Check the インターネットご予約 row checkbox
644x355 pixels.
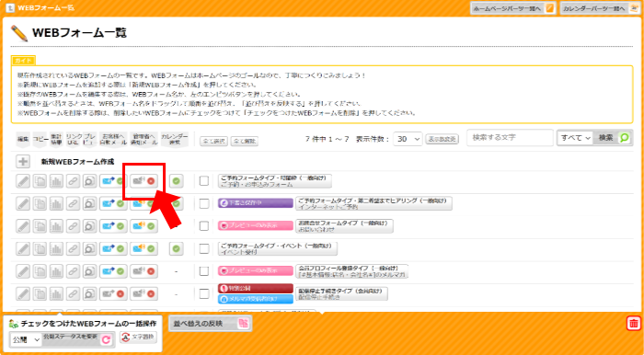pos(204,203)
